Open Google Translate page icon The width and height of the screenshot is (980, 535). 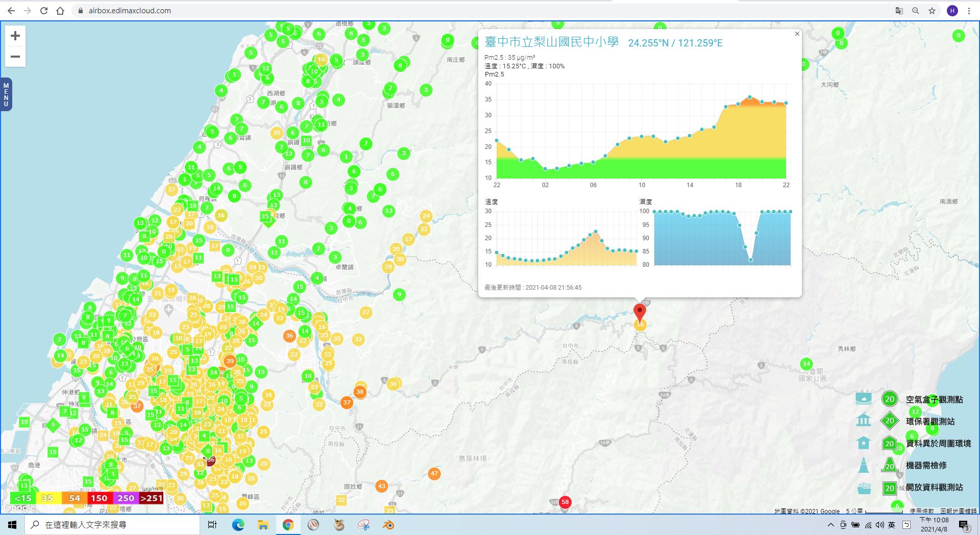(x=899, y=11)
